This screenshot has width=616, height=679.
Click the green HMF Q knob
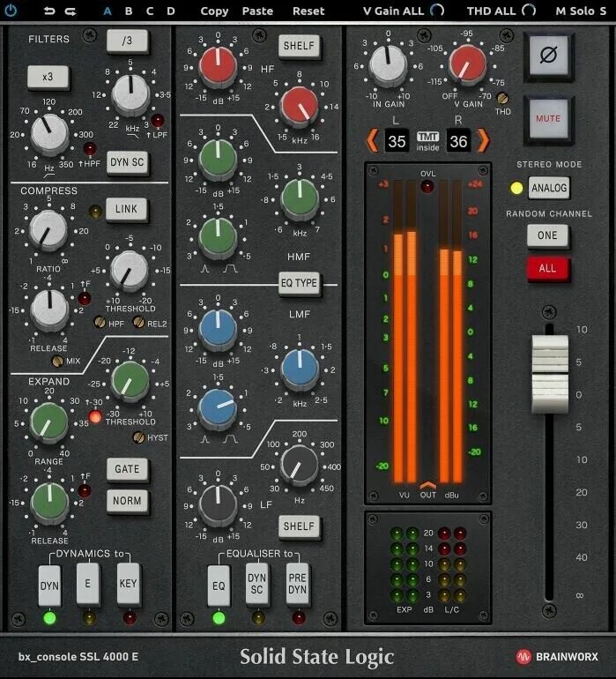[x=218, y=237]
